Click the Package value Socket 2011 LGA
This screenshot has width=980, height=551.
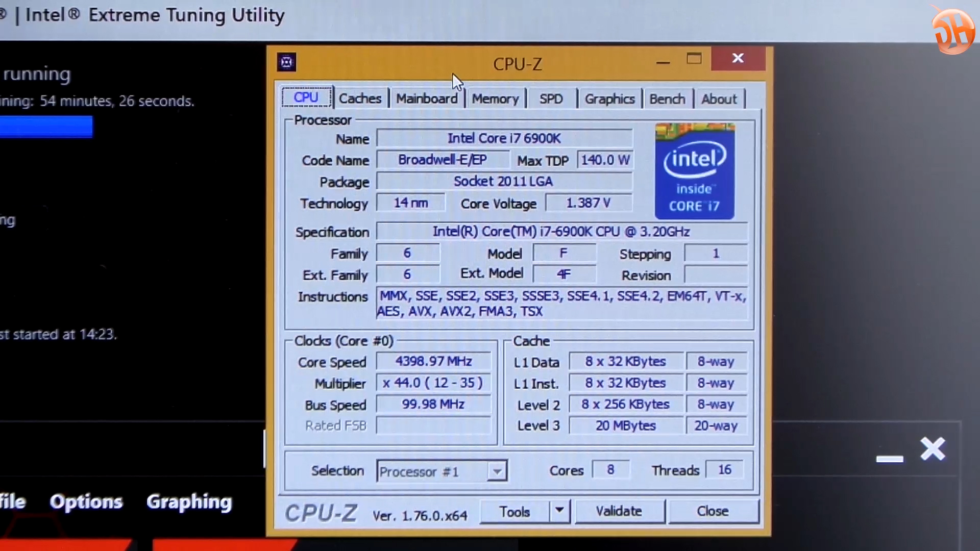pyautogui.click(x=504, y=181)
